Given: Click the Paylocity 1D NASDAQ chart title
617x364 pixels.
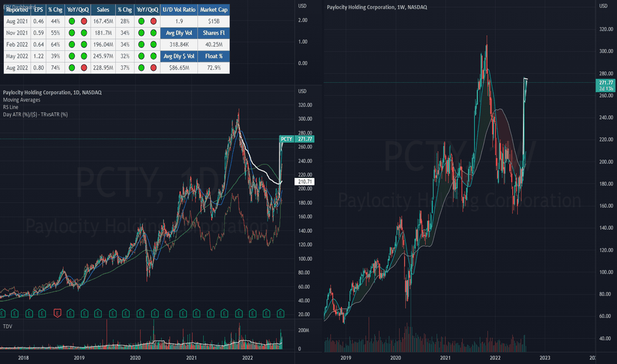Looking at the screenshot, I should (52, 93).
